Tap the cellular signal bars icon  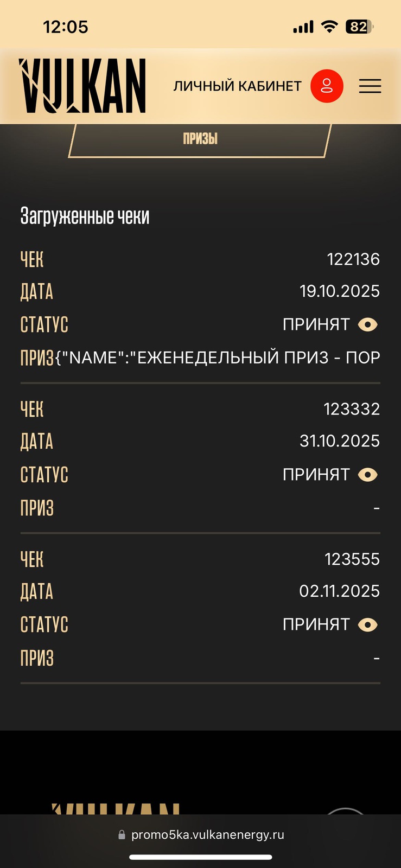click(x=303, y=27)
